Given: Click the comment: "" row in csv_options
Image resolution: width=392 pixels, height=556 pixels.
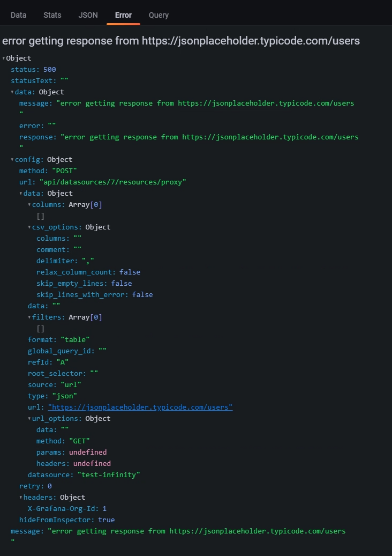Looking at the screenshot, I should 59,250.
